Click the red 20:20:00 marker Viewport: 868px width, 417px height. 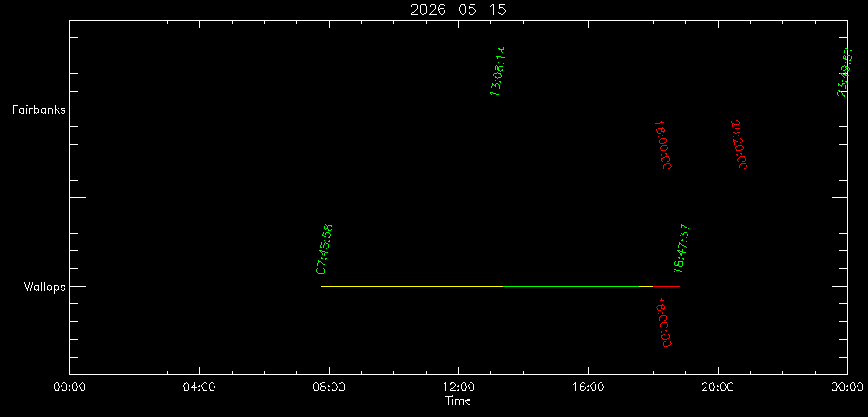point(739,144)
